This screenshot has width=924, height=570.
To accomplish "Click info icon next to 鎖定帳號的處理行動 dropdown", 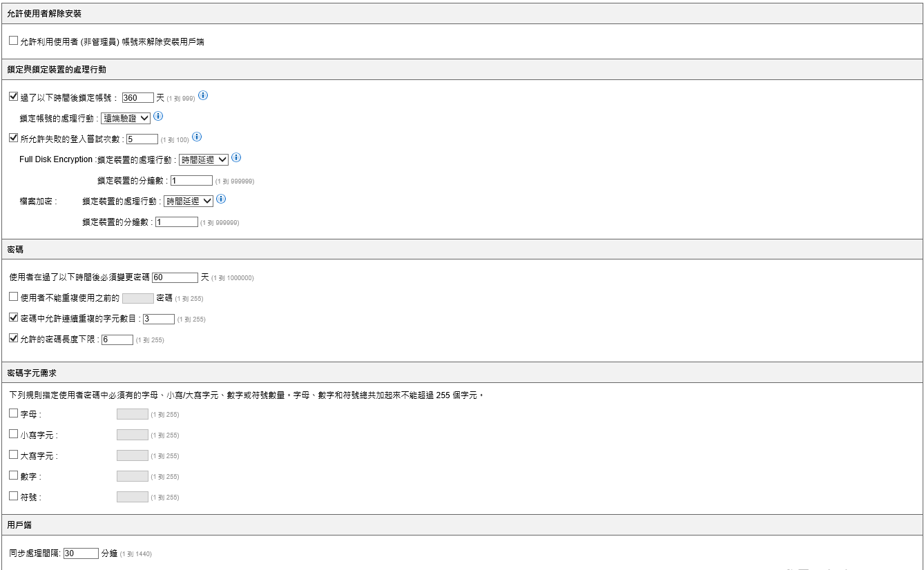I will pyautogui.click(x=158, y=117).
